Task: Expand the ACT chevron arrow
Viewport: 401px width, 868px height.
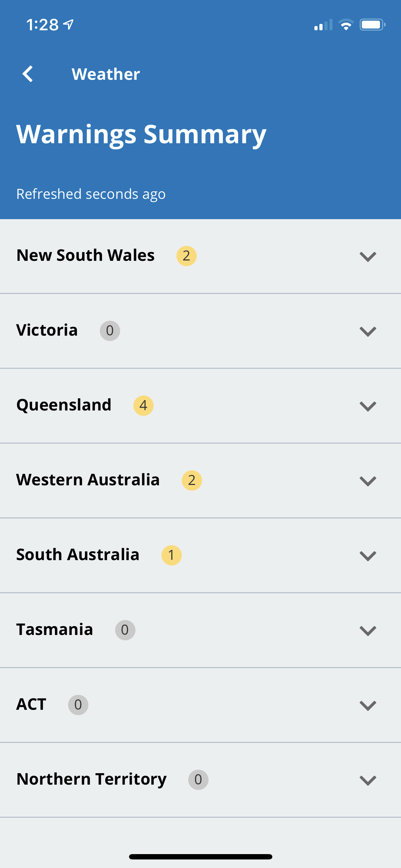Action: [x=368, y=706]
